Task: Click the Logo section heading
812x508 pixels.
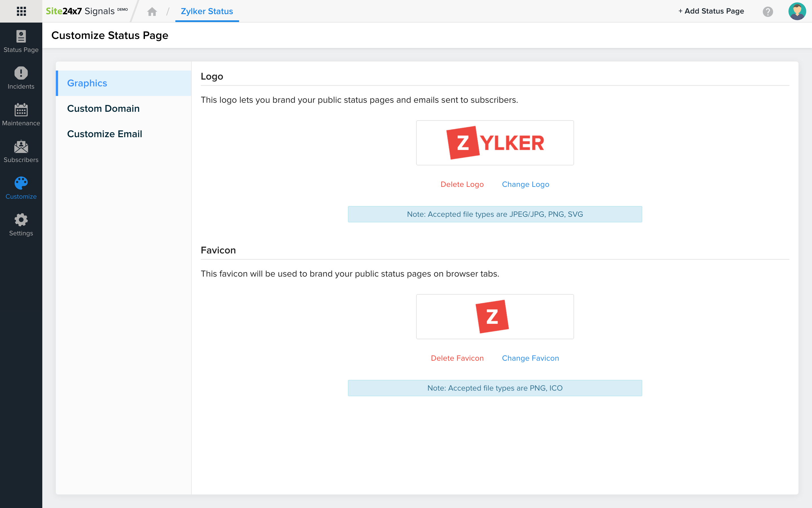Action: [212, 76]
